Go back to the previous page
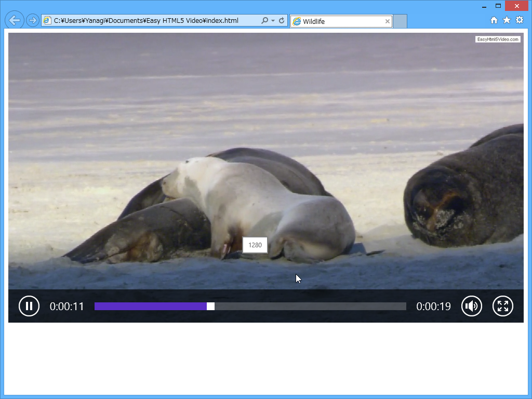This screenshot has width=532, height=399. (15, 20)
